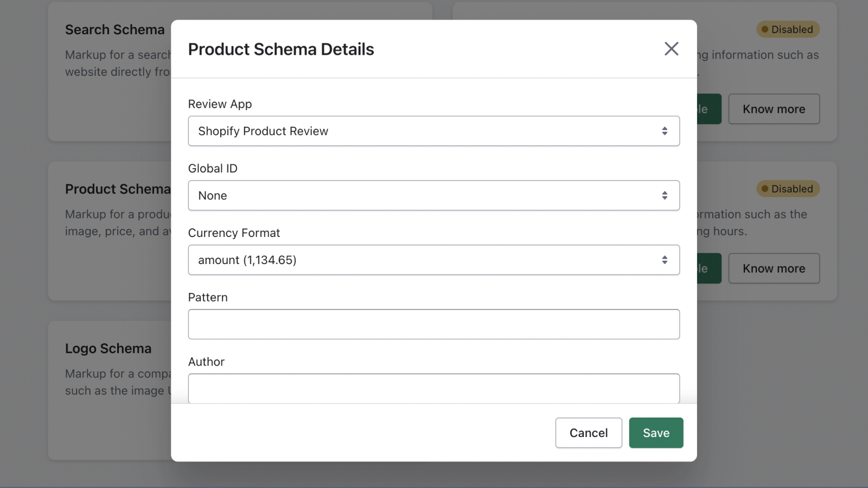Viewport: 868px width, 488px height.
Task: Click the stepper arrows on Review App select
Action: pyautogui.click(x=665, y=131)
